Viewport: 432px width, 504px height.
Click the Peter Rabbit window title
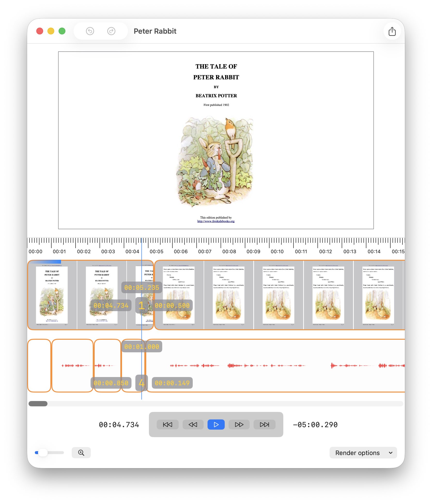click(x=155, y=31)
